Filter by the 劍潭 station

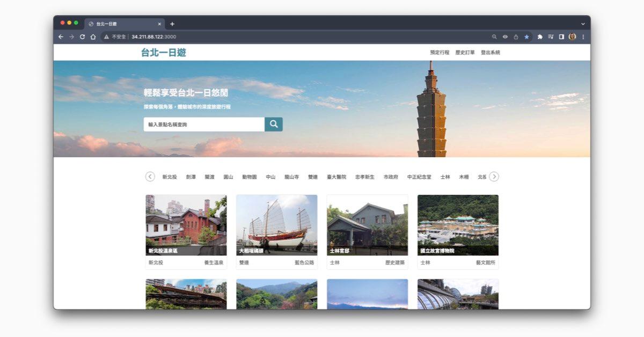coord(191,177)
